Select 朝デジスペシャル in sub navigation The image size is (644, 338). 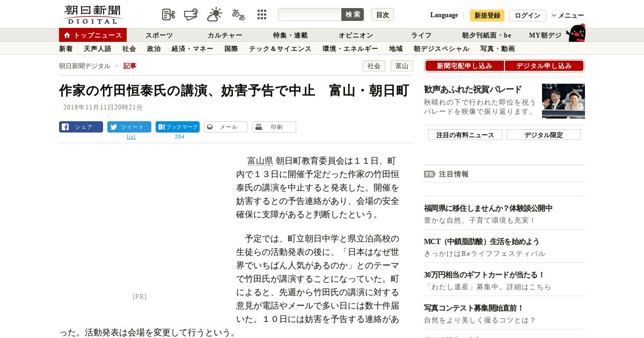point(442,48)
